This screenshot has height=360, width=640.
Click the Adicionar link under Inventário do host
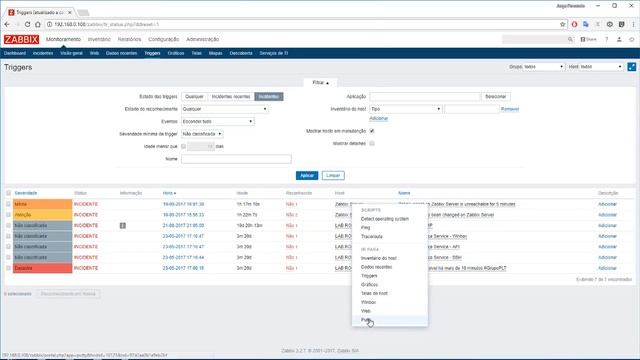pyautogui.click(x=378, y=118)
